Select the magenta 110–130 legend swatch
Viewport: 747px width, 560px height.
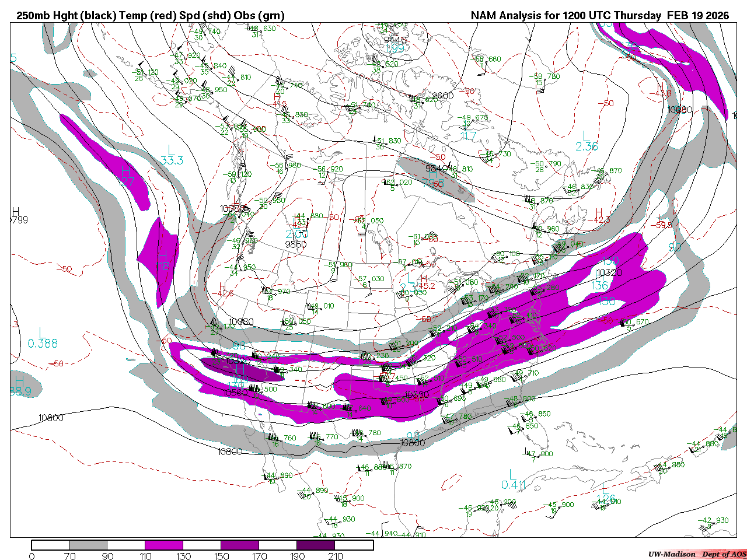(164, 545)
